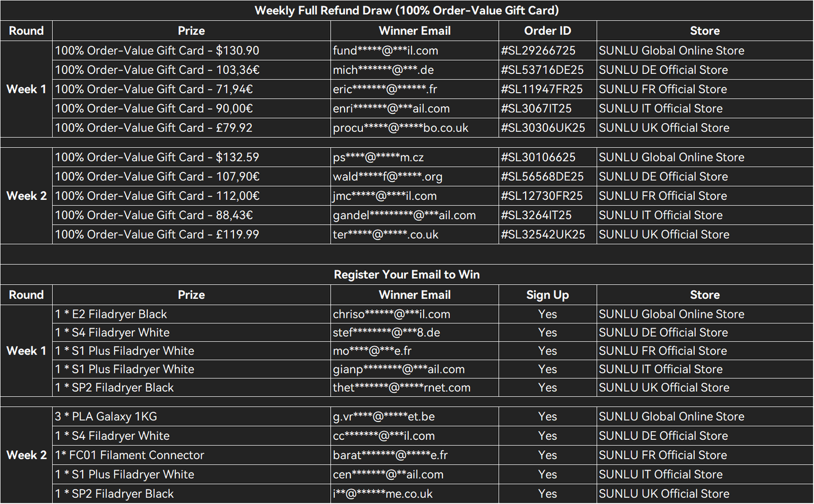Select order ID #SL29266725 cell
Image resolution: width=814 pixels, height=504 pixels.
pos(538,50)
